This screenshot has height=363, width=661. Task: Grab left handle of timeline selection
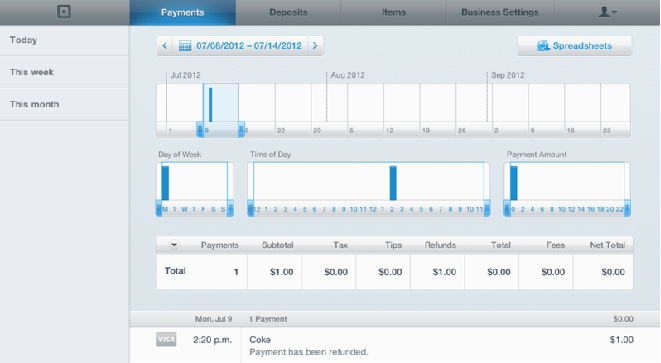tap(200, 130)
